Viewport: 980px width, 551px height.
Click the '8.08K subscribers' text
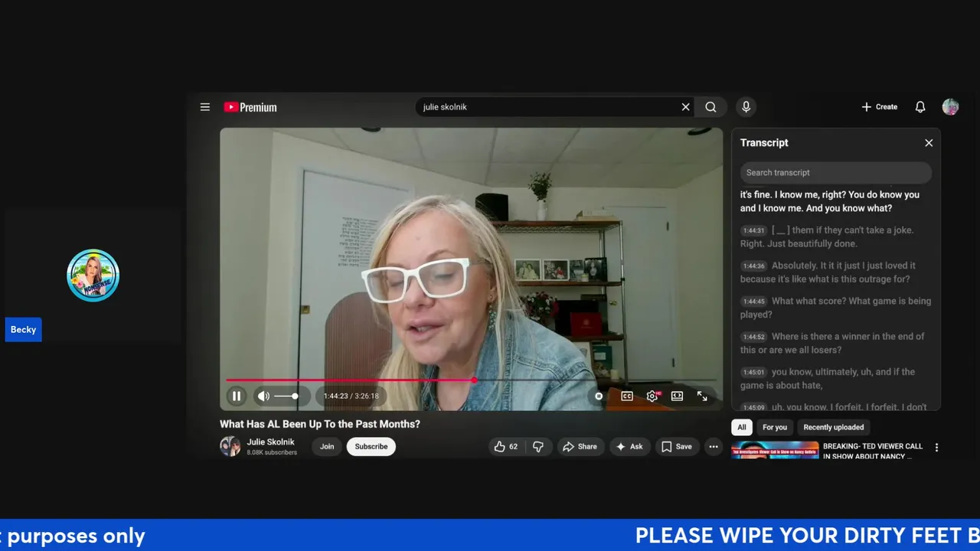pyautogui.click(x=272, y=452)
